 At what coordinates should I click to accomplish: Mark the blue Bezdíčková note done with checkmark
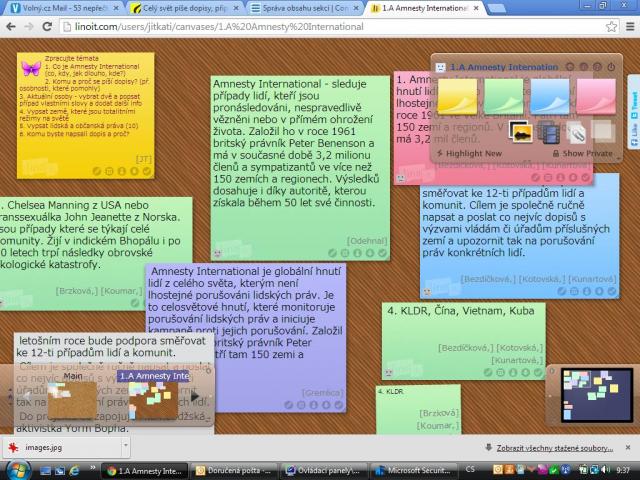(612, 291)
